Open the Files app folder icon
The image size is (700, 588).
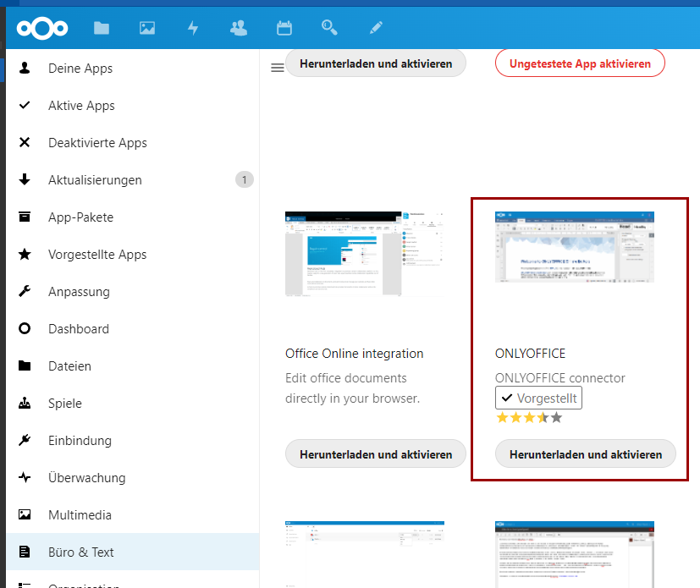click(102, 28)
